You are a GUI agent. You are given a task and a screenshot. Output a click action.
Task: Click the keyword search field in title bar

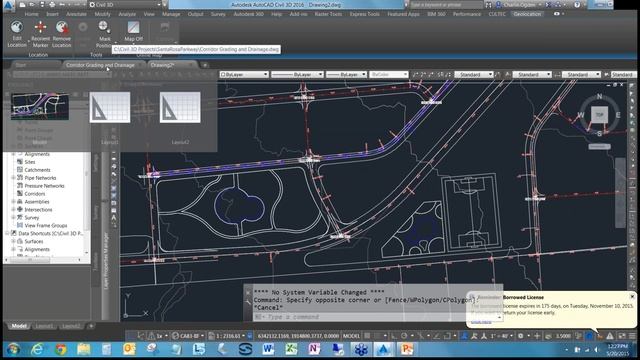[446, 5]
